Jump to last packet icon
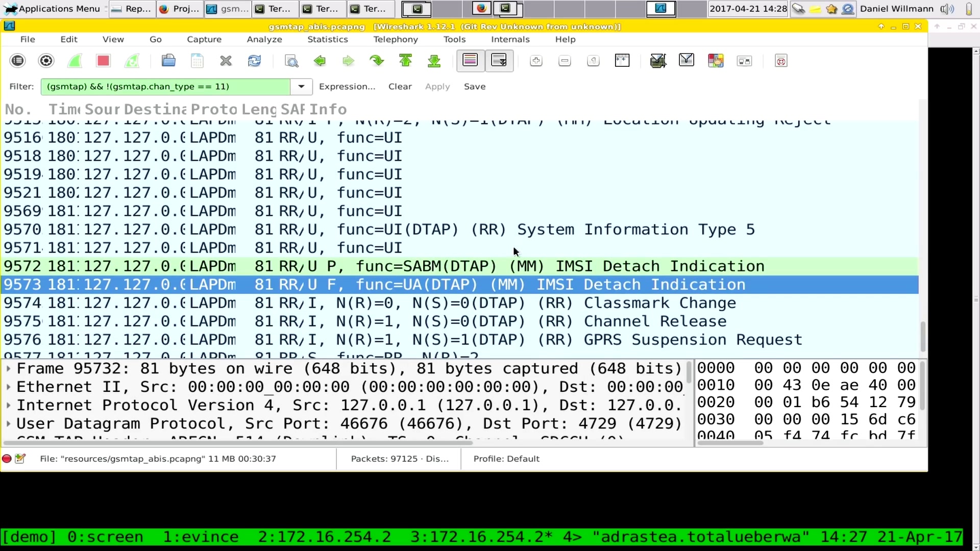The height and width of the screenshot is (551, 980). (434, 61)
